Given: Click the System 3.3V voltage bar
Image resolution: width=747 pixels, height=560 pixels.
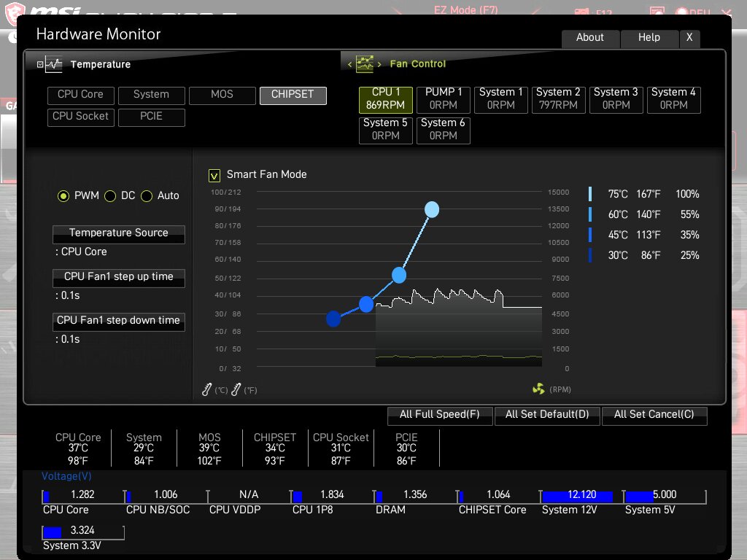Looking at the screenshot, I should [x=83, y=532].
